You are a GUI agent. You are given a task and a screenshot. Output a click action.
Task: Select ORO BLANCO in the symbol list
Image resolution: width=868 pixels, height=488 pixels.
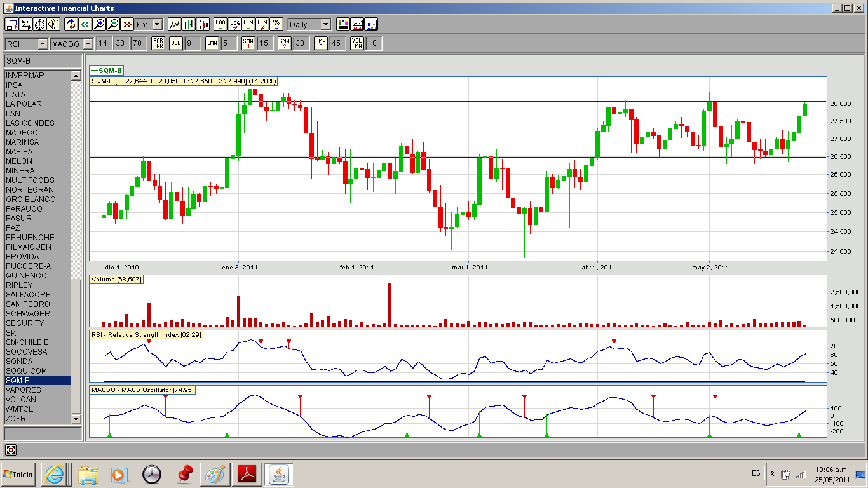[x=31, y=200]
